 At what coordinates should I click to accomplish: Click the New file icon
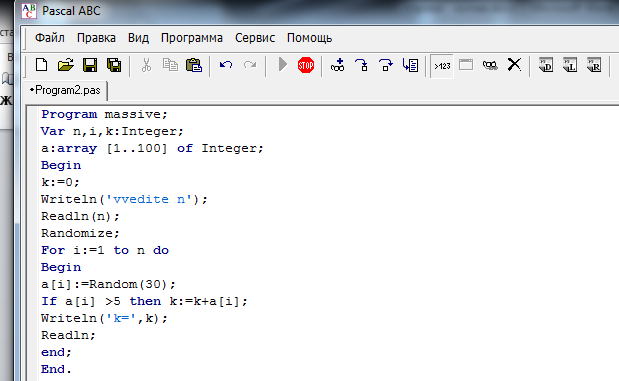[42, 65]
